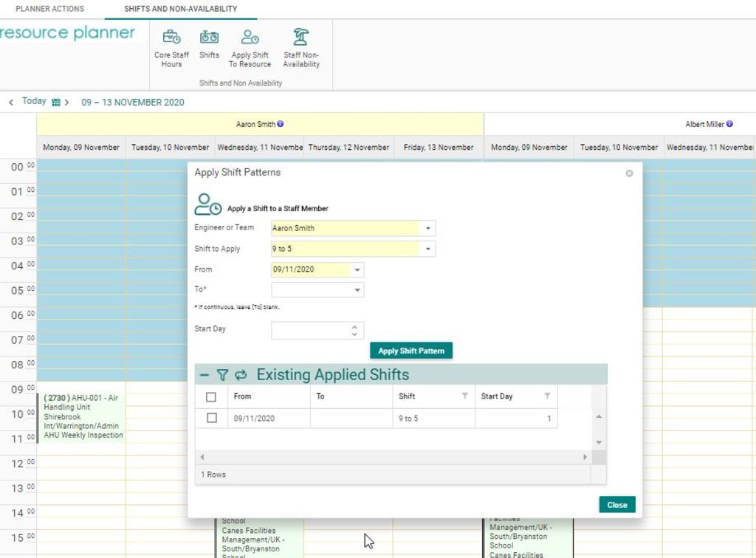This screenshot has width=756, height=558.
Task: Close the Apply Shift Patterns dialog via X
Action: point(629,173)
